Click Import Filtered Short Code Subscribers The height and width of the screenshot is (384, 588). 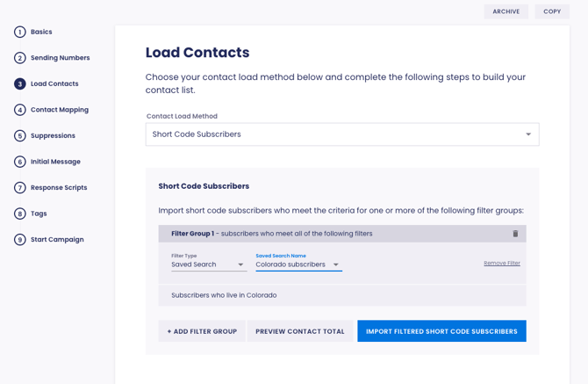[441, 331]
